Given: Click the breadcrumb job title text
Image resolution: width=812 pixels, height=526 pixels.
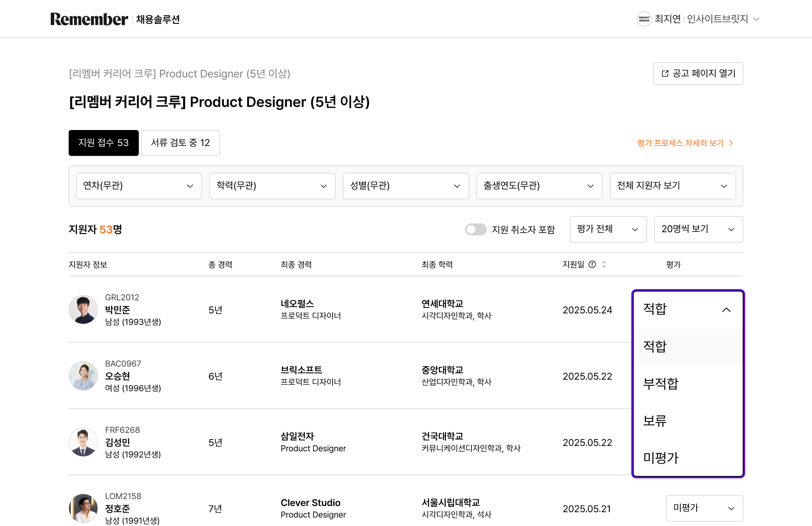Looking at the screenshot, I should click(x=180, y=73).
